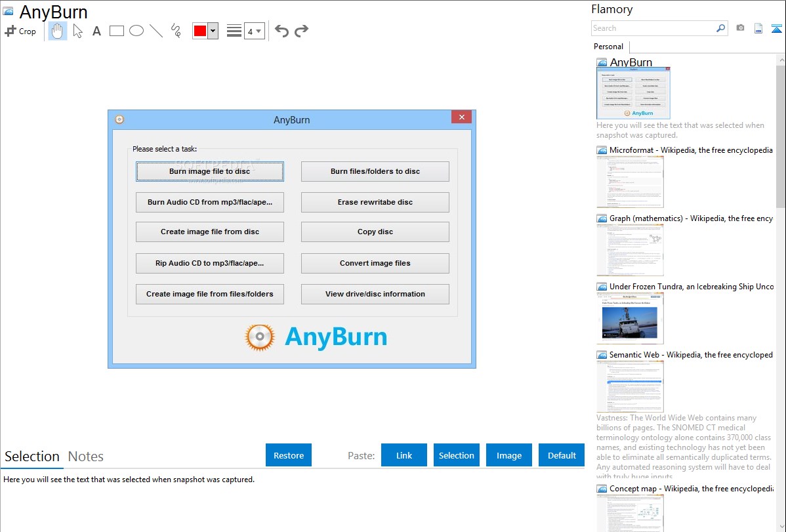Redo the last undone action
The width and height of the screenshot is (786, 532).
pyautogui.click(x=301, y=31)
